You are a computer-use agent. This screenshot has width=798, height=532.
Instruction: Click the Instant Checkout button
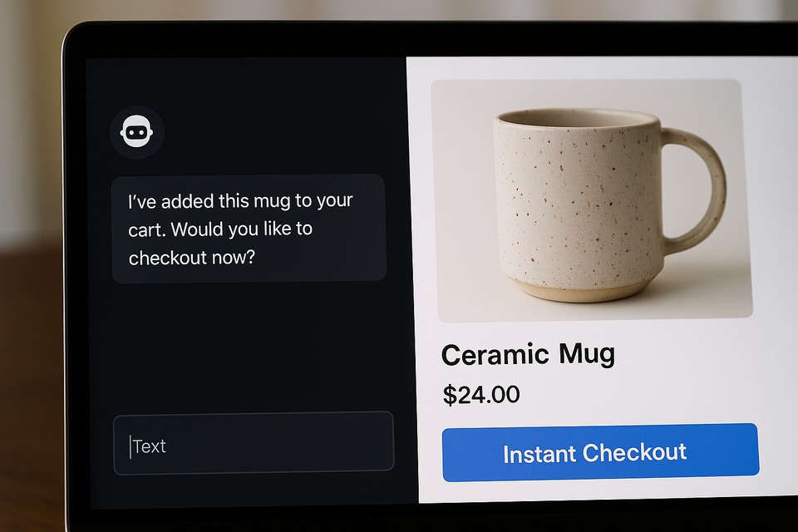point(600,452)
